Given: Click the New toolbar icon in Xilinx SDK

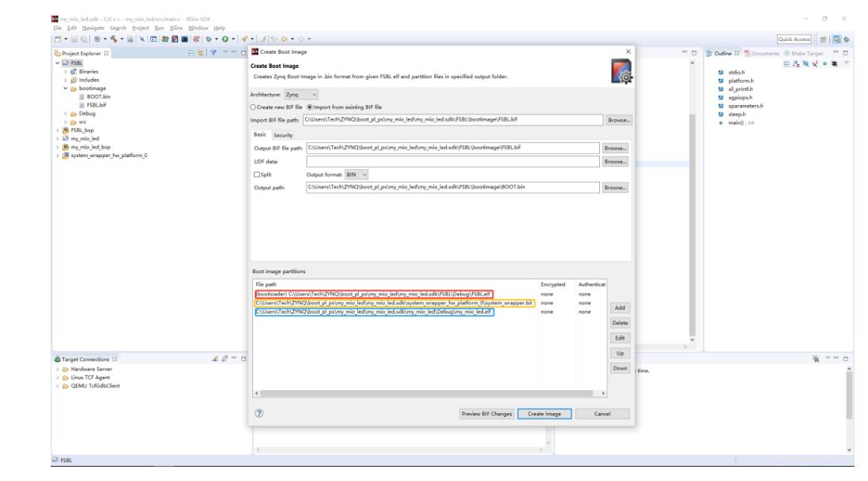Looking at the screenshot, I should [58, 39].
